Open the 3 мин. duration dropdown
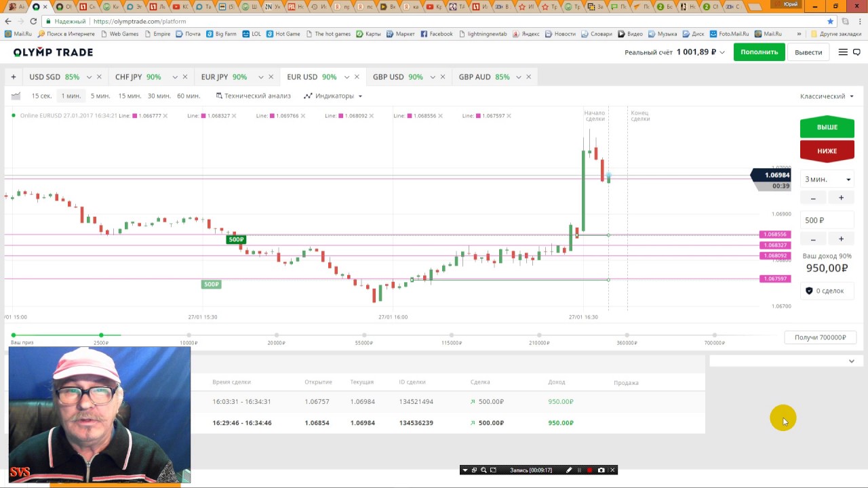The width and height of the screenshot is (868, 488). [x=827, y=179]
